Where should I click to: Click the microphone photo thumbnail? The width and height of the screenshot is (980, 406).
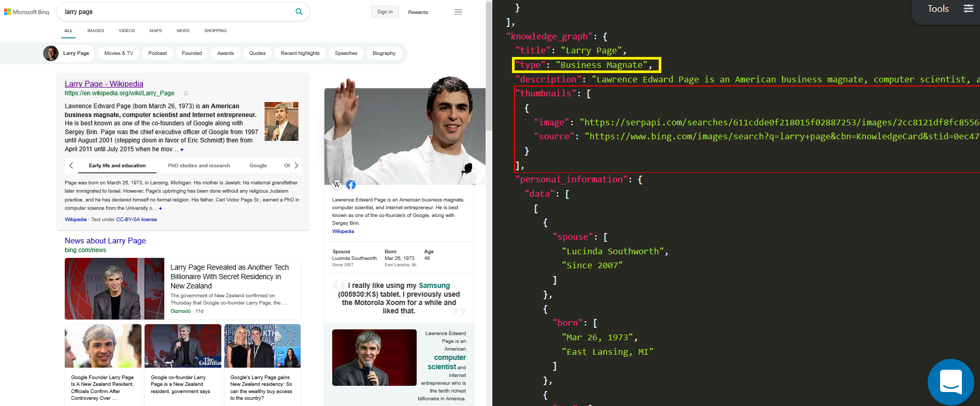[x=374, y=357]
